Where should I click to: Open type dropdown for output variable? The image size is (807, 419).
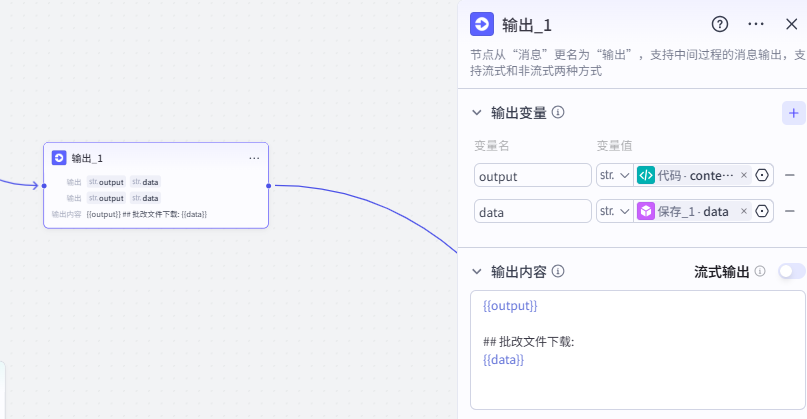[615, 176]
